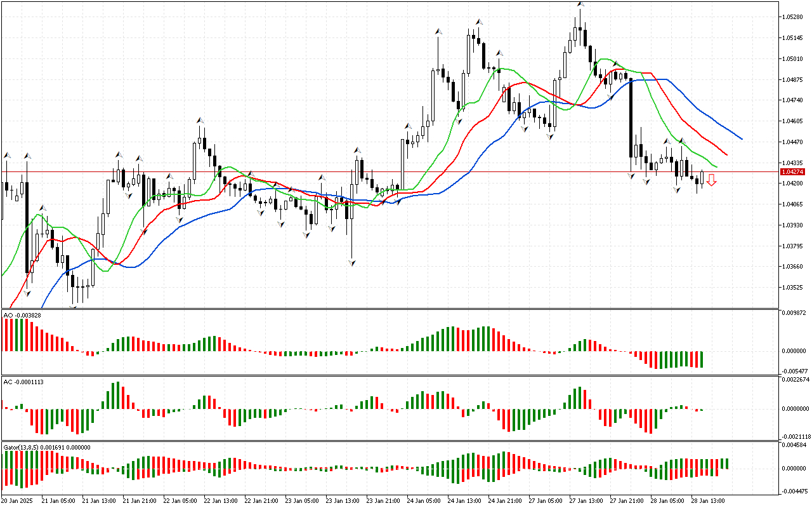Click the 1.04200 price scale value
Screen dimensions: 812x508
[793, 184]
